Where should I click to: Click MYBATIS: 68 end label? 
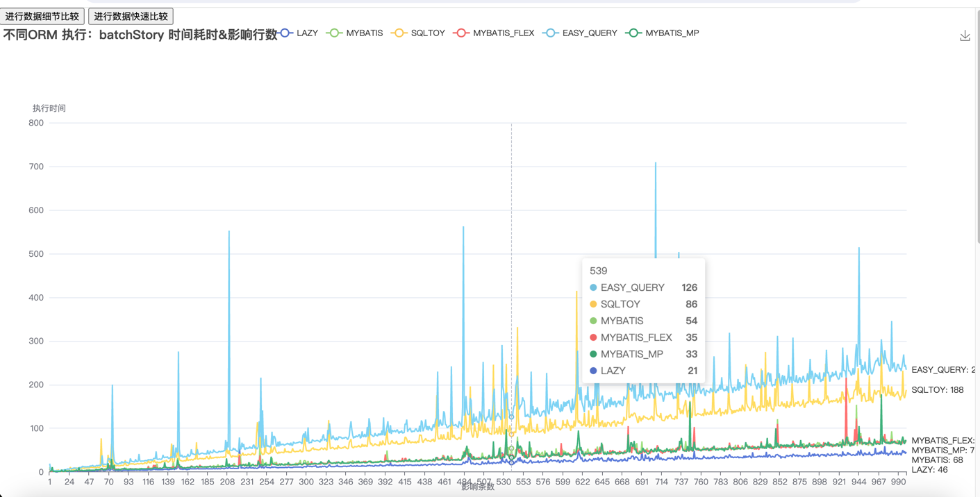pyautogui.click(x=937, y=460)
